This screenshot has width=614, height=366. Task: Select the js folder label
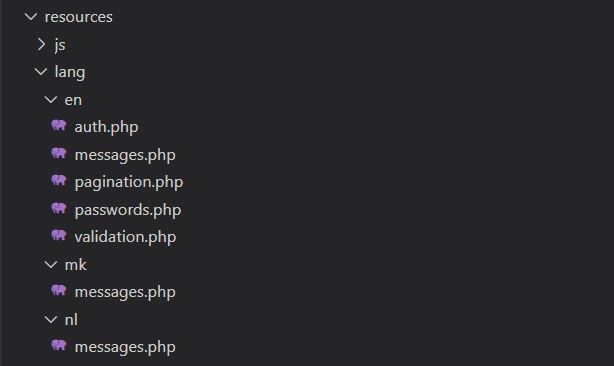(60, 45)
